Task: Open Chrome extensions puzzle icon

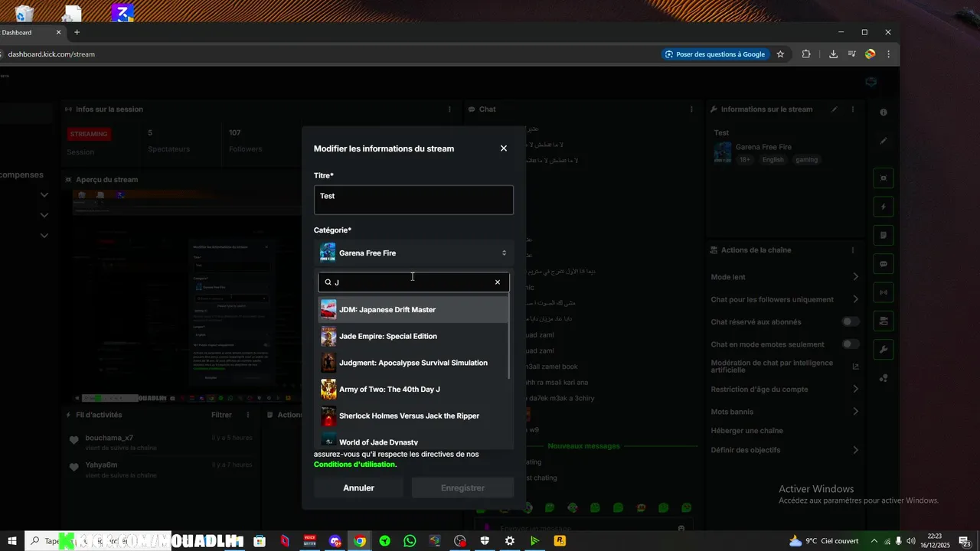Action: point(806,54)
